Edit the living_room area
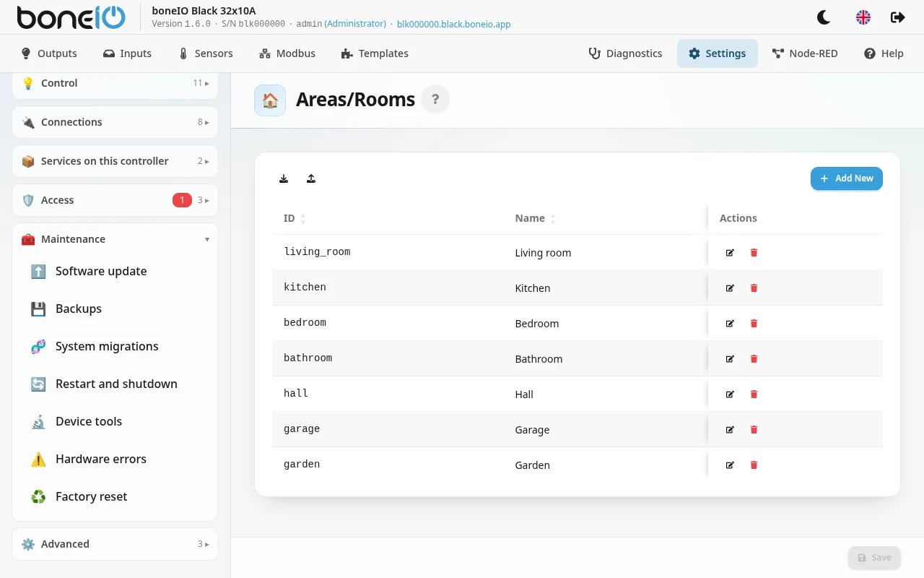Viewport: 924px width, 578px height. pos(730,252)
